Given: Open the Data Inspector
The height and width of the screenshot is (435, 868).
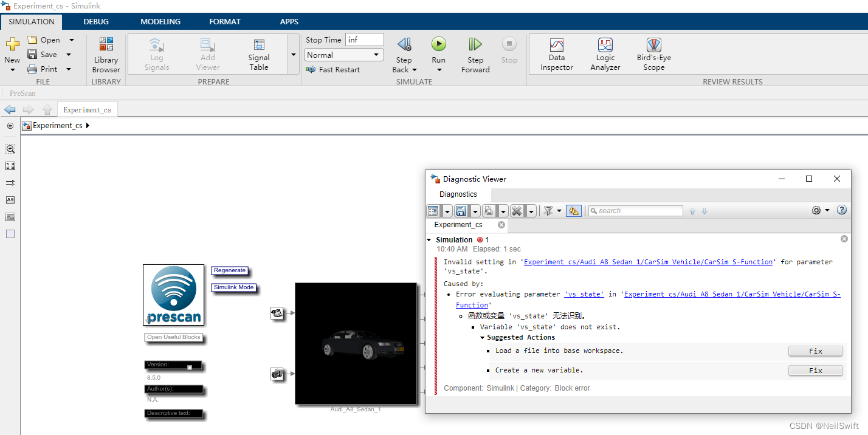Looking at the screenshot, I should tap(557, 55).
